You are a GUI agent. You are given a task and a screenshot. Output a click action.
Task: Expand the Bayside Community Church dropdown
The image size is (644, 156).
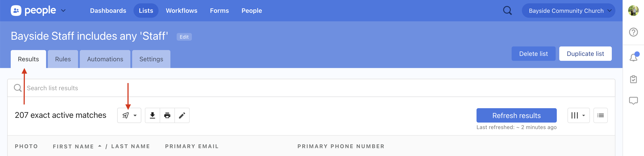568,11
